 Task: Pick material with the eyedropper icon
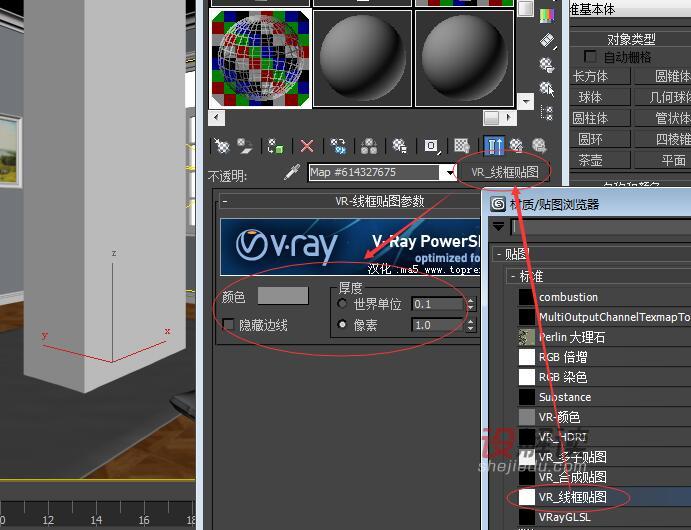(x=292, y=172)
